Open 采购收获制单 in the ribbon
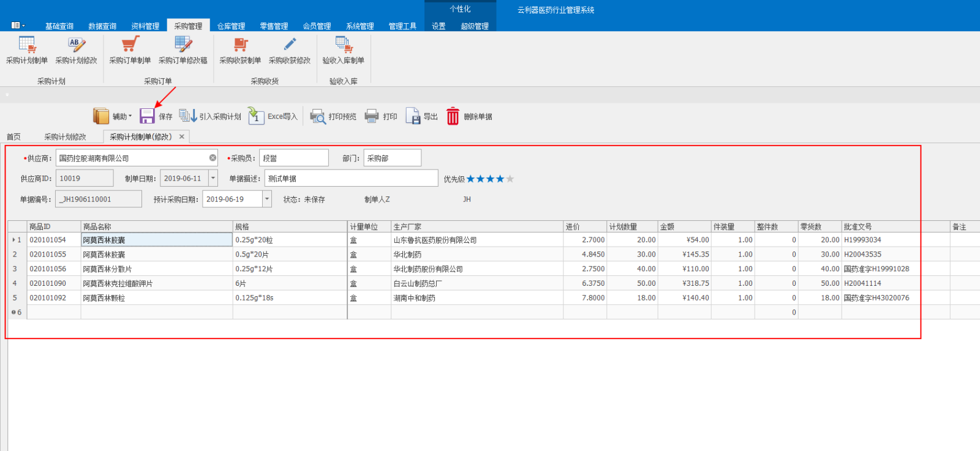Screen dimensions: 980x451 pos(240,45)
